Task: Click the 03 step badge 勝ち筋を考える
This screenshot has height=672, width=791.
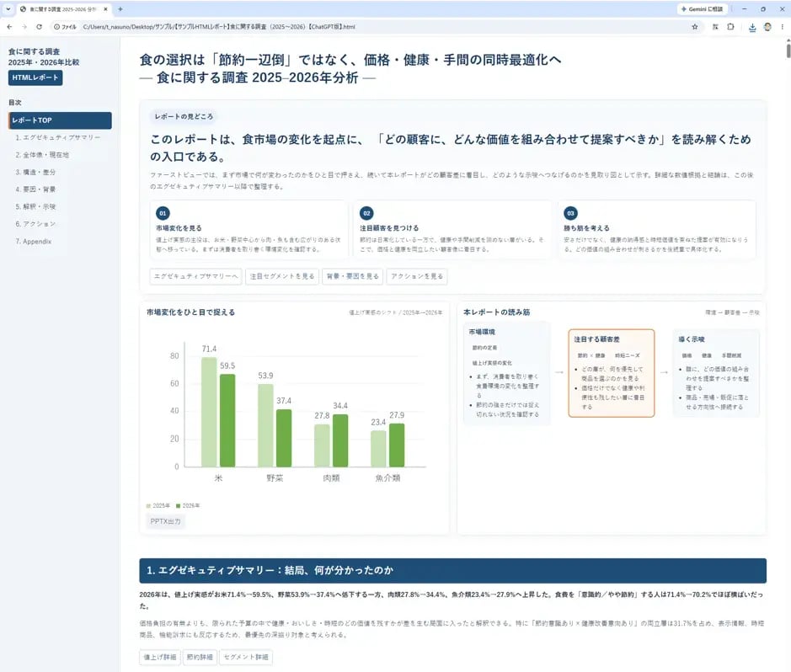Action: tap(570, 213)
